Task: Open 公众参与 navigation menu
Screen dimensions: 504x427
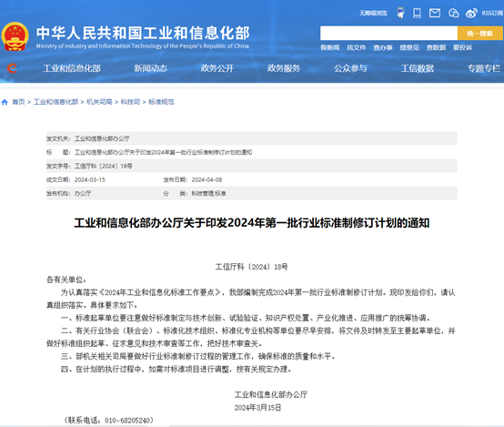Action: point(350,68)
